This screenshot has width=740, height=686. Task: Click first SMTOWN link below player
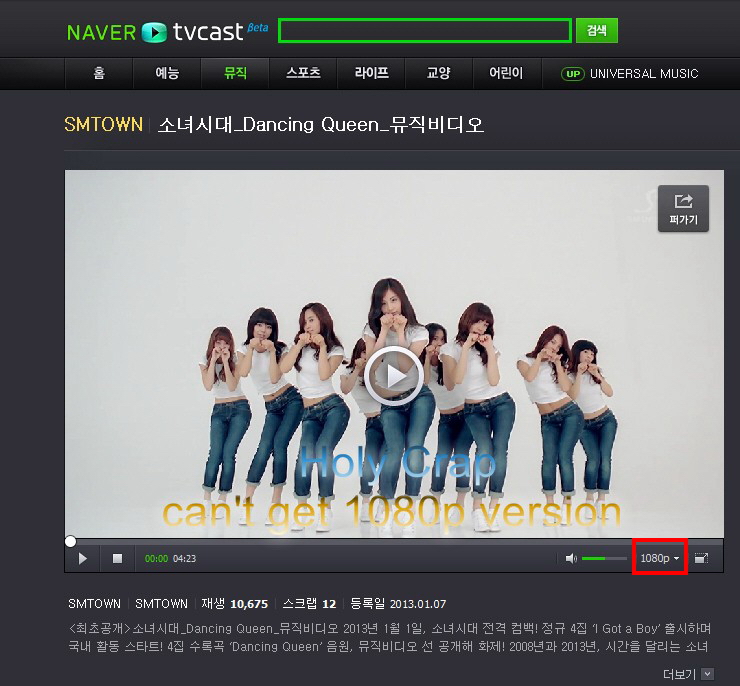(x=94, y=604)
